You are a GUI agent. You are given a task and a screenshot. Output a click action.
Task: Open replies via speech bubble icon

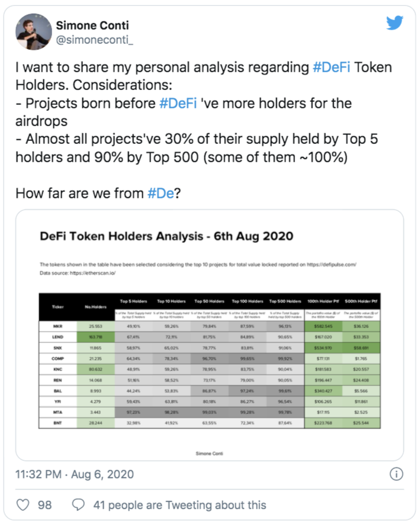78,504
